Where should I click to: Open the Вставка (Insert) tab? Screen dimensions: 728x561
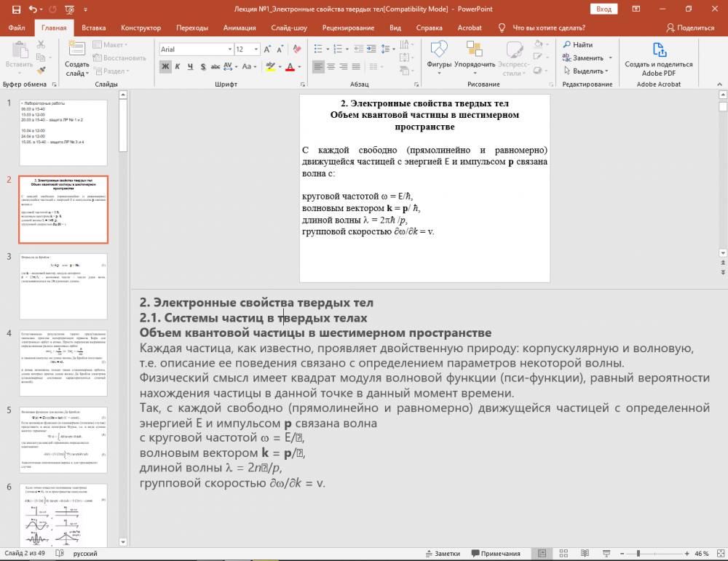94,28
